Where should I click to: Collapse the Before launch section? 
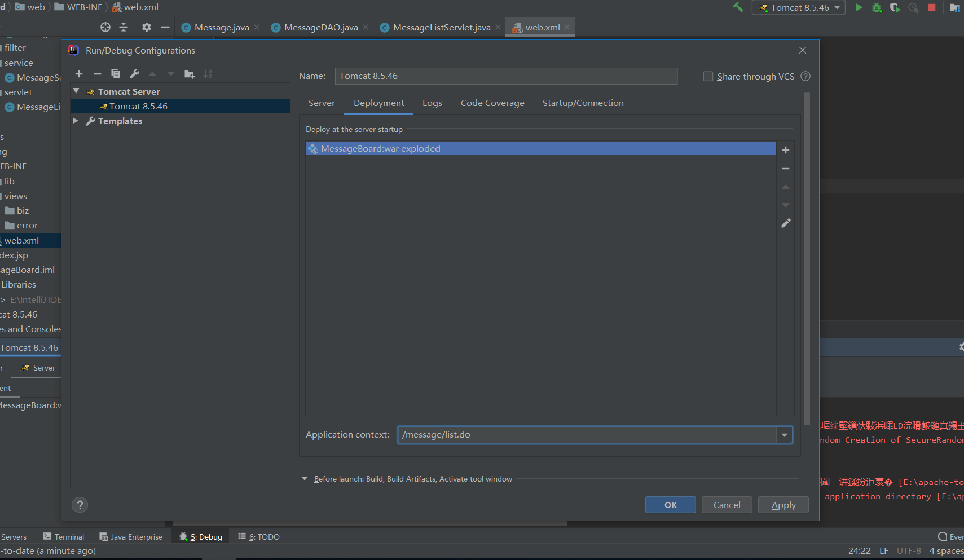click(x=305, y=479)
